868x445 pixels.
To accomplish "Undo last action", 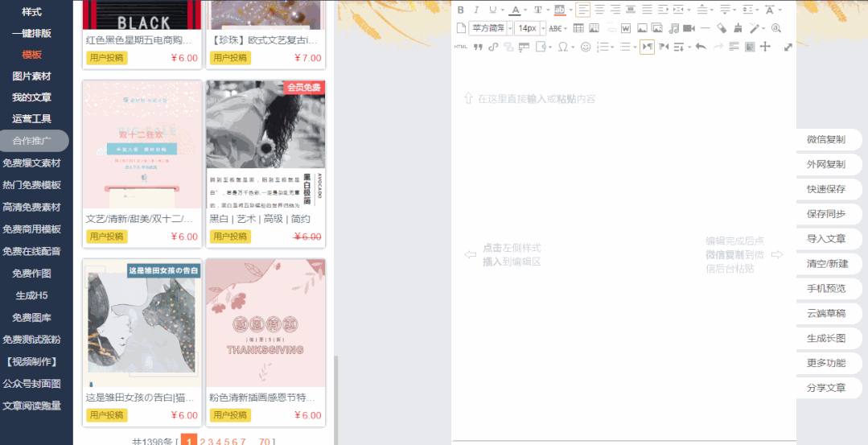I will tap(701, 47).
